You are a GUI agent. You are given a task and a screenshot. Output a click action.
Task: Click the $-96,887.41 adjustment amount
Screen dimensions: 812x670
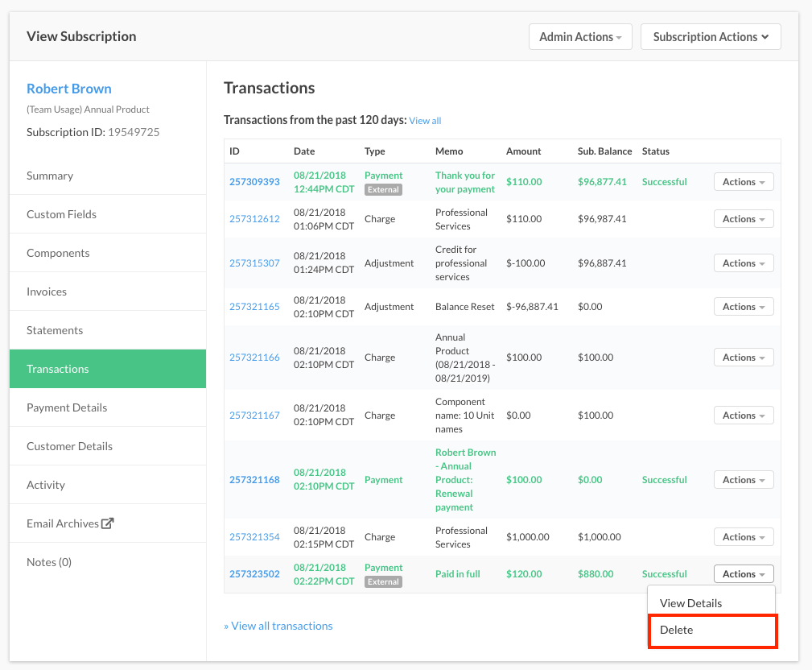pyautogui.click(x=533, y=307)
